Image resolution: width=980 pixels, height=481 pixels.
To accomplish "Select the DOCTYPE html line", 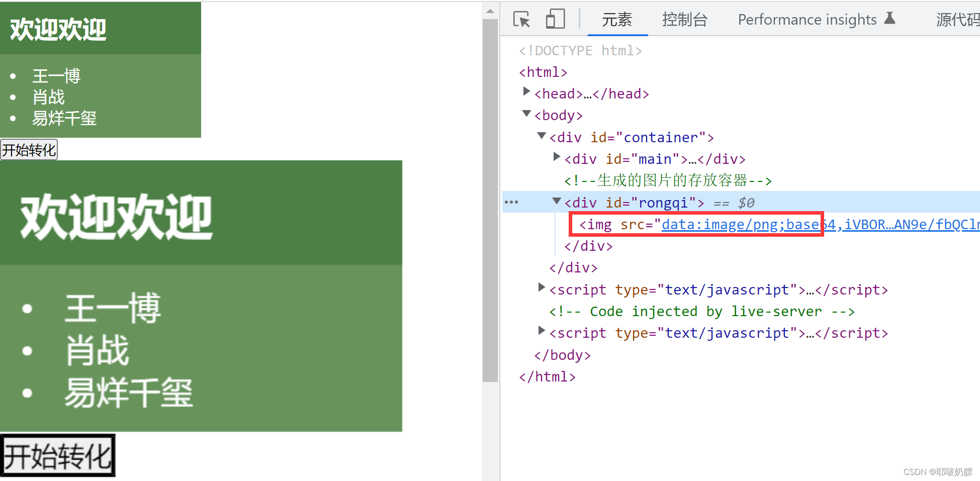I will 580,51.
